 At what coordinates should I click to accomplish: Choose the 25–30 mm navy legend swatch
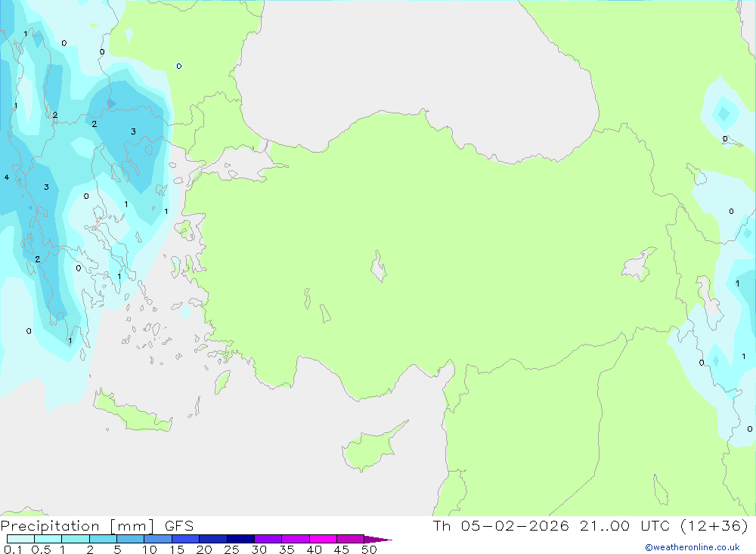click(240, 539)
